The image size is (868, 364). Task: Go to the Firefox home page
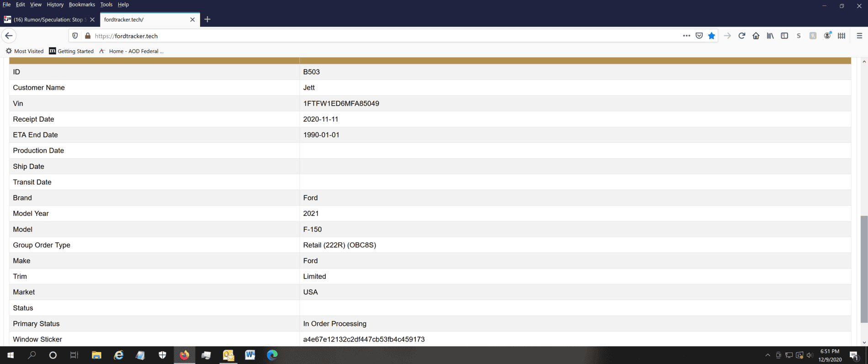tap(756, 36)
